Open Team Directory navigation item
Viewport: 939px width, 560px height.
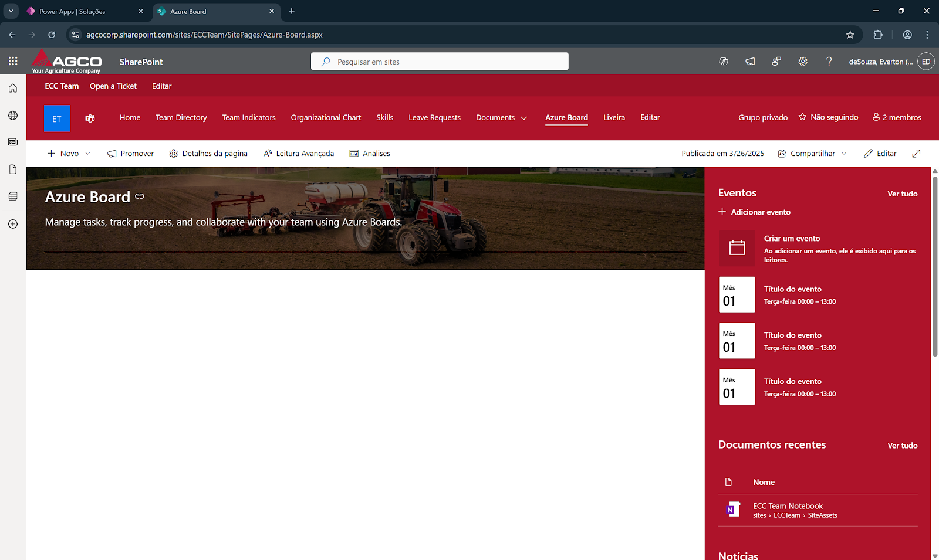181,117
